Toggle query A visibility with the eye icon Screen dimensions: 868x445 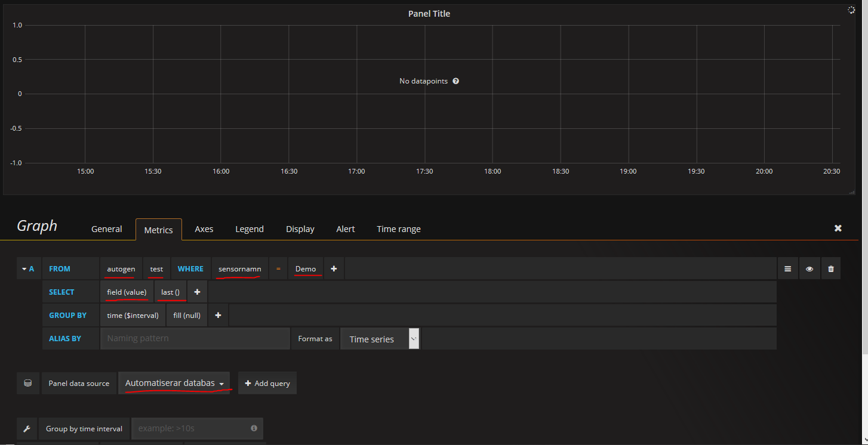pos(809,269)
